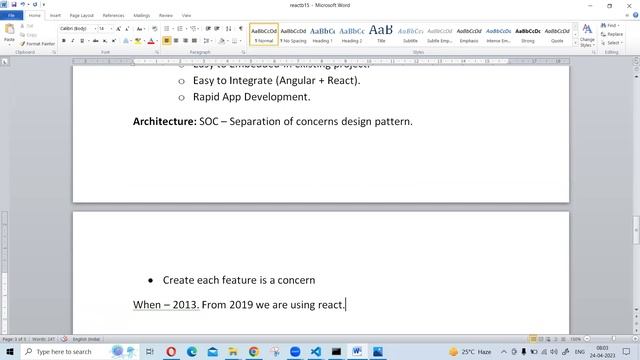This screenshot has width=640, height=360.
Task: Open the Select dropdown
Action: 612,43
